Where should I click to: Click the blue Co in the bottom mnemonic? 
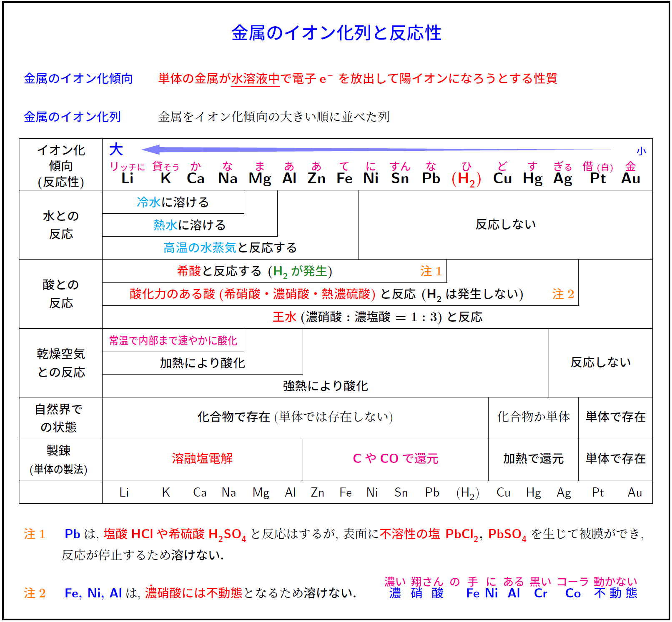[x=573, y=593]
